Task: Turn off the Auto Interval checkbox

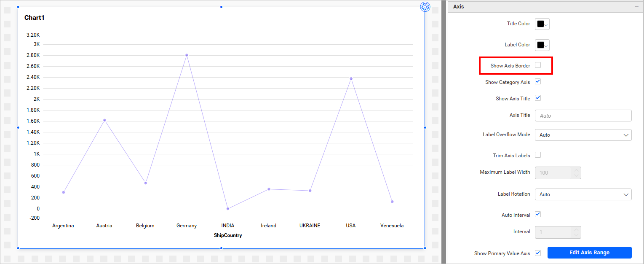Action: click(538, 214)
